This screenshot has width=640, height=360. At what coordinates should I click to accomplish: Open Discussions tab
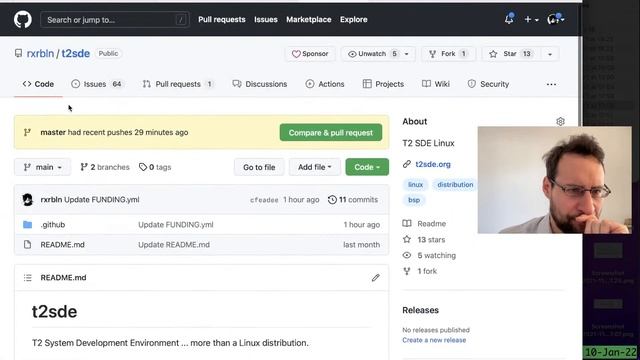260,84
